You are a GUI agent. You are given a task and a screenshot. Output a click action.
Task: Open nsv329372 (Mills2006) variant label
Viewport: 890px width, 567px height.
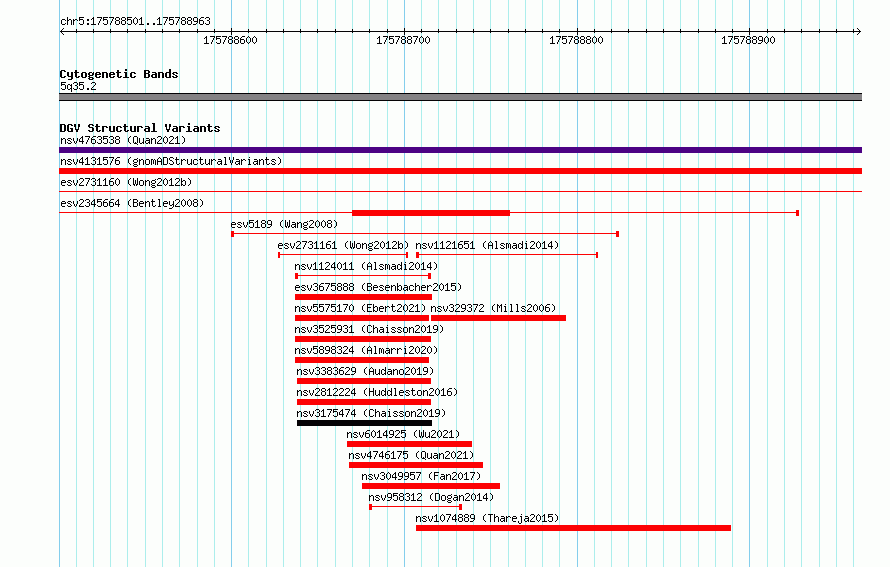[493, 308]
